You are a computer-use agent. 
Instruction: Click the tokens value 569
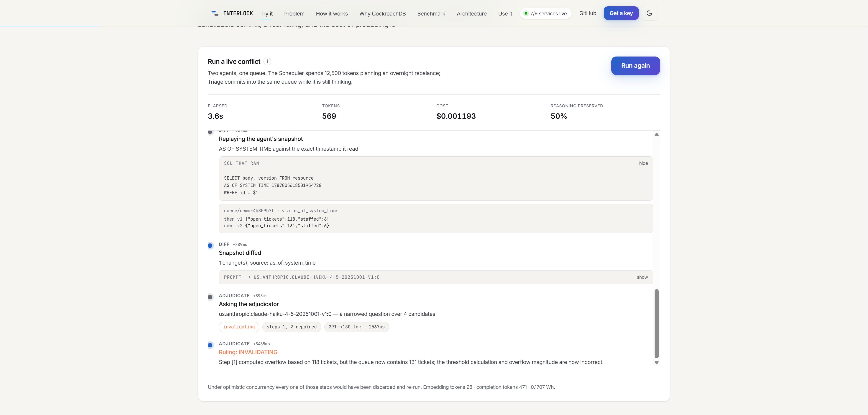[329, 116]
